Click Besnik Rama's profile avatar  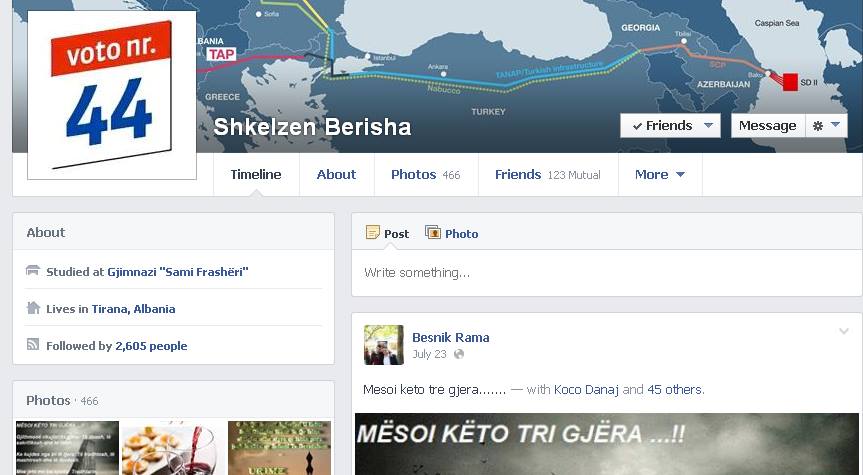click(383, 345)
